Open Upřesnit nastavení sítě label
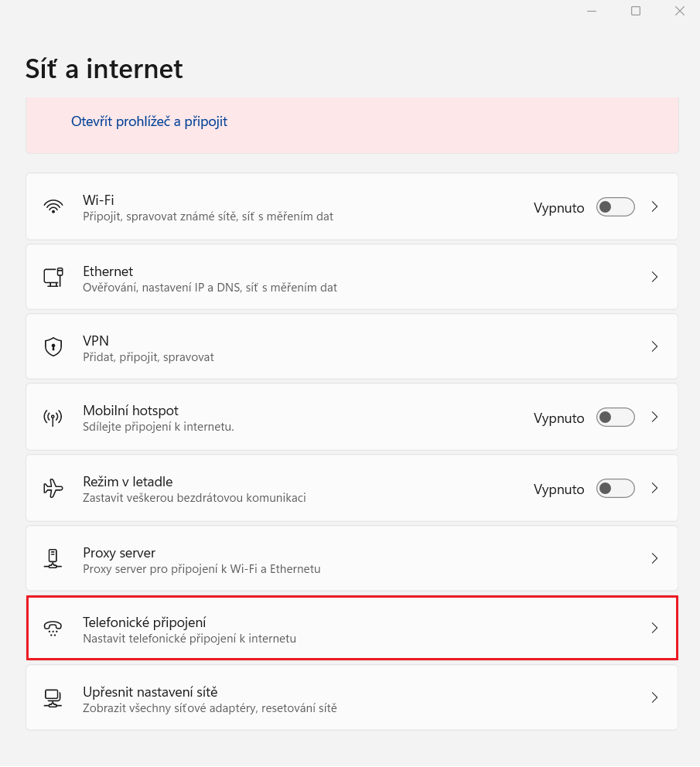700x767 pixels. [150, 692]
